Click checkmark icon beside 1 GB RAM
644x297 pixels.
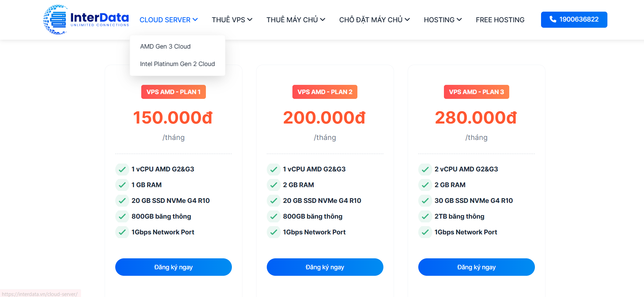pos(122,185)
